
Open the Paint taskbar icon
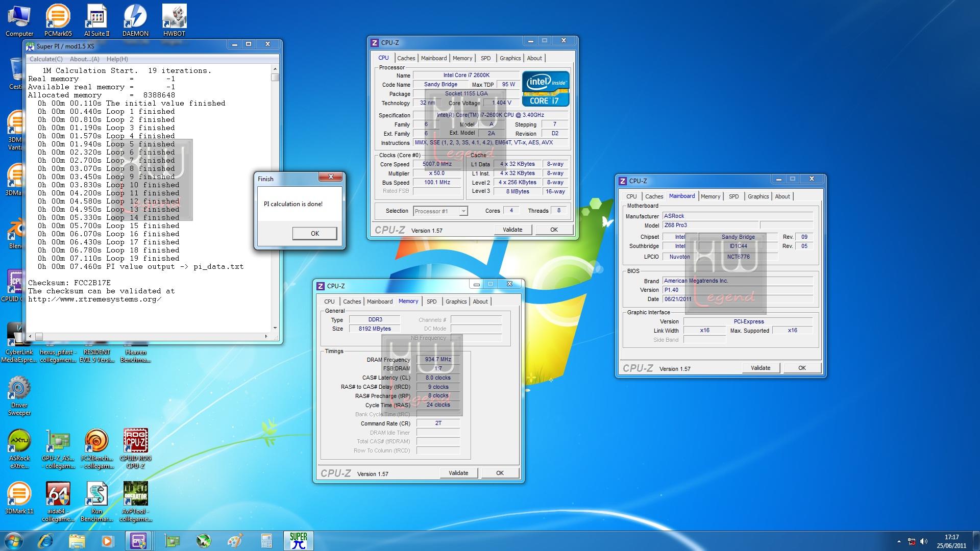tap(235, 541)
